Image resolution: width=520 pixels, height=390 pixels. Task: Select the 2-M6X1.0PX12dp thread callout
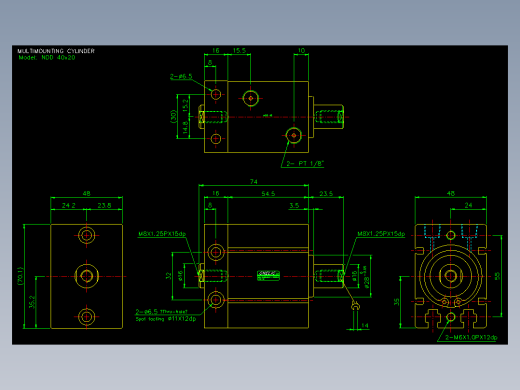(471, 337)
